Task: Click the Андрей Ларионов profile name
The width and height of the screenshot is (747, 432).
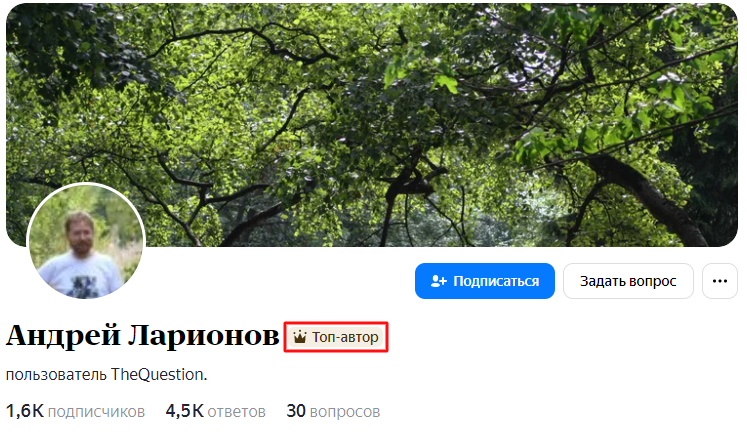Action: tap(142, 335)
